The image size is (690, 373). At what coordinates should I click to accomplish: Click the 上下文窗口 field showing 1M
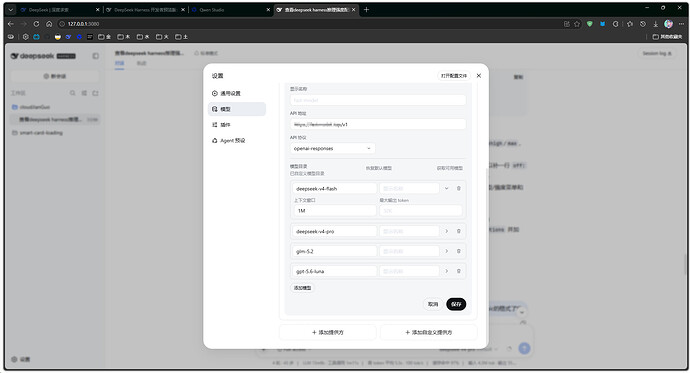pos(334,211)
